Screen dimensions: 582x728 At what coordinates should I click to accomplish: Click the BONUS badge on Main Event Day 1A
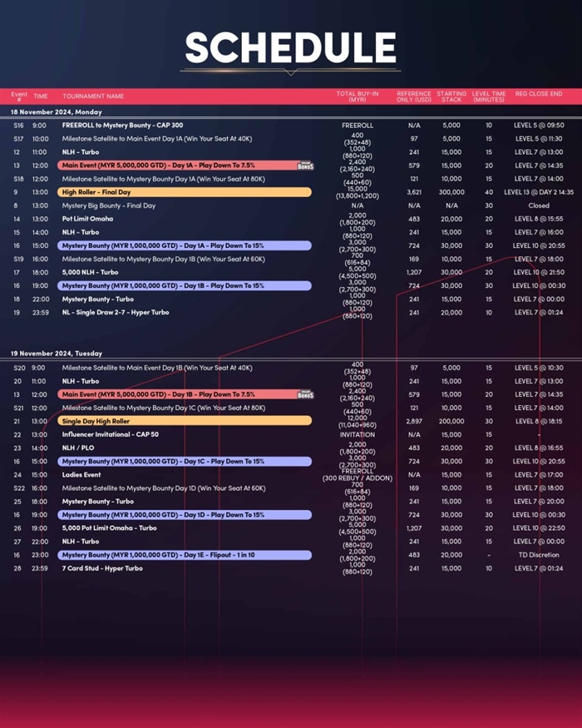[x=305, y=166]
